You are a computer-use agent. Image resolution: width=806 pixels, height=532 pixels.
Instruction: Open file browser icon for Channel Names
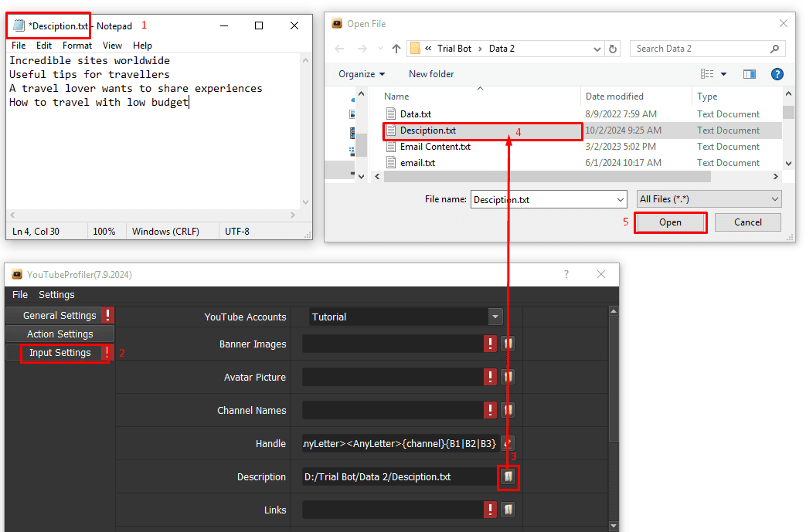coord(508,410)
